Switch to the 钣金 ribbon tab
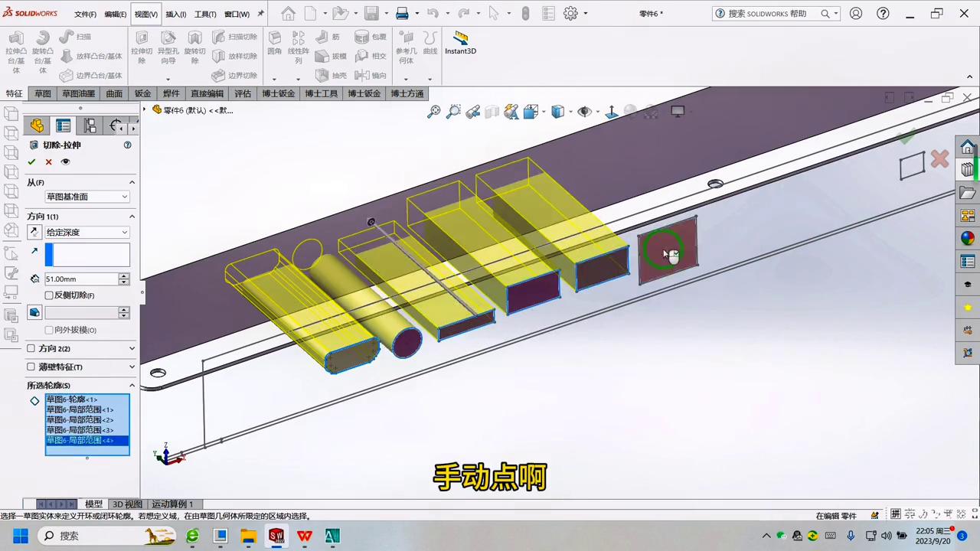Viewport: 980px width, 551px height. coord(142,93)
